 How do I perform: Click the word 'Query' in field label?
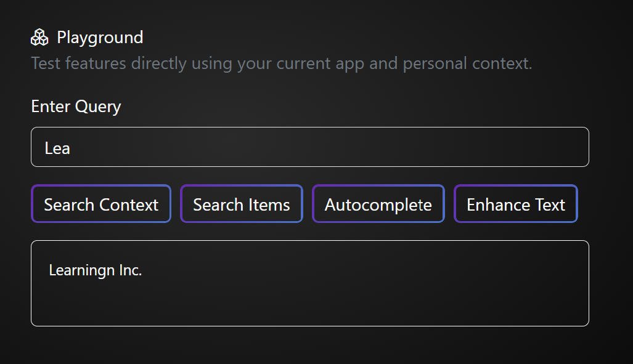point(98,107)
